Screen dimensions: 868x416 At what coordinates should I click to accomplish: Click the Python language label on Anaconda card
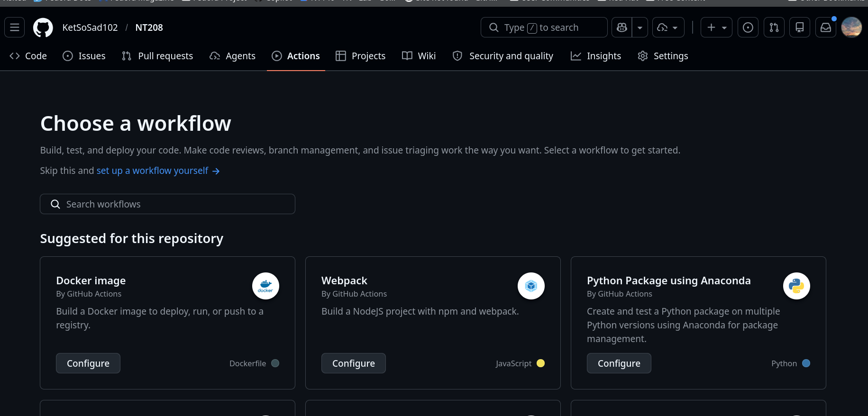pos(784,363)
